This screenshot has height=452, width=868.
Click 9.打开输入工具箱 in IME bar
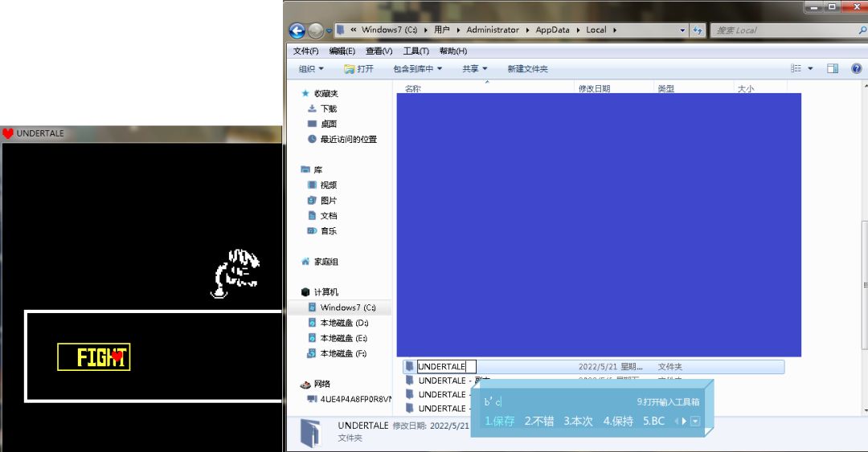(668, 402)
